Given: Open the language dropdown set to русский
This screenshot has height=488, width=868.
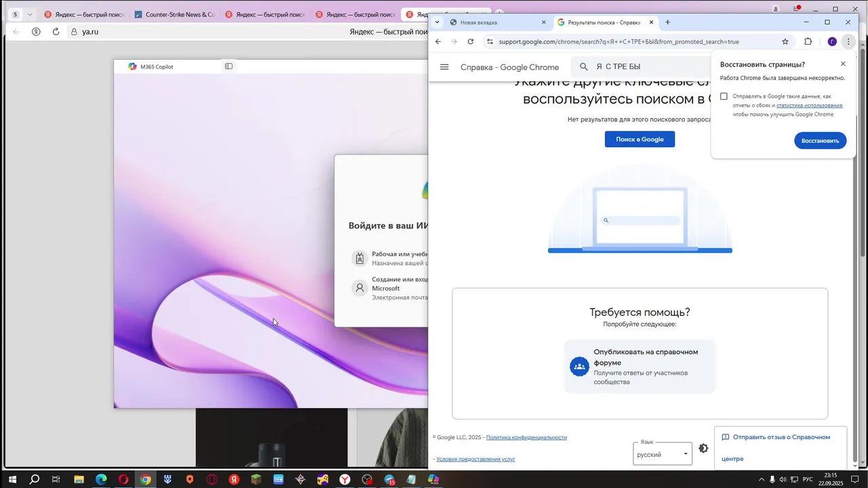Looking at the screenshot, I should 663,454.
